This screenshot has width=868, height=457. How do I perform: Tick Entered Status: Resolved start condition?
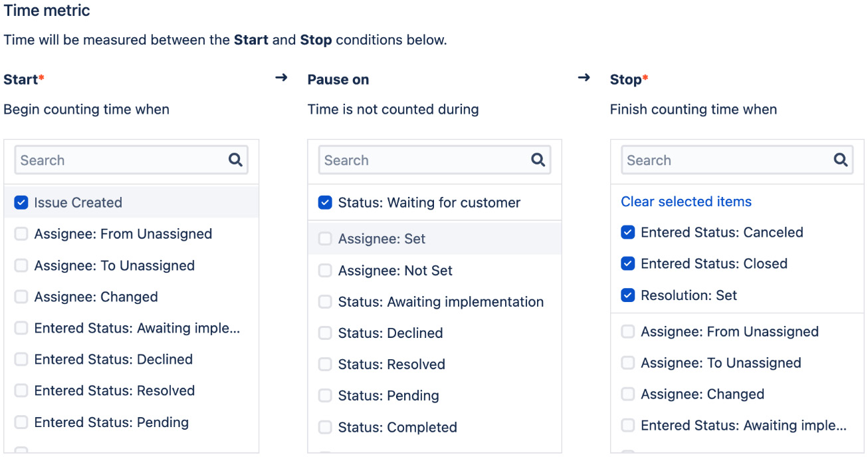pos(21,390)
